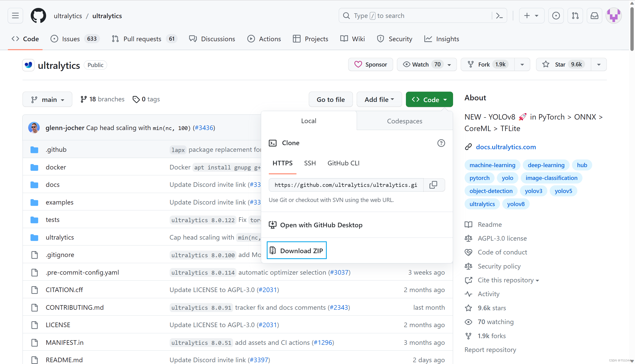Viewport: 635px width, 364px height.
Task: Open the CONTRIBUTING.md file
Action: [75, 307]
